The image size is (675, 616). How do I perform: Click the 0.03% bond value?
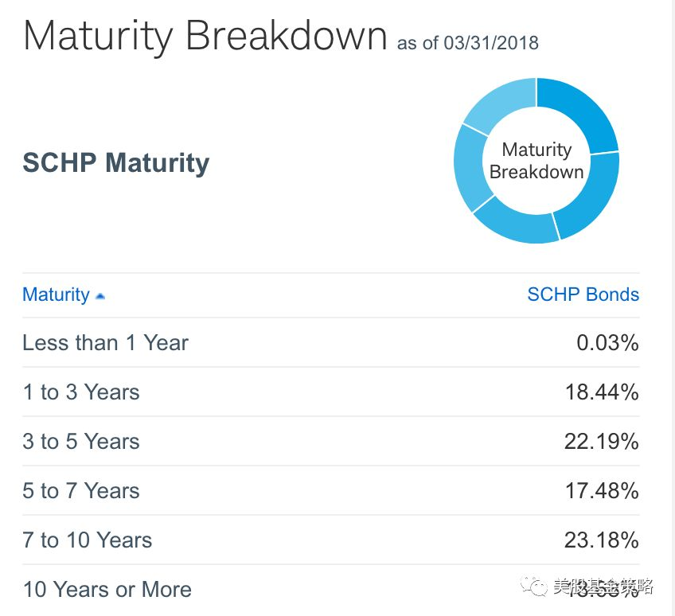(x=607, y=343)
